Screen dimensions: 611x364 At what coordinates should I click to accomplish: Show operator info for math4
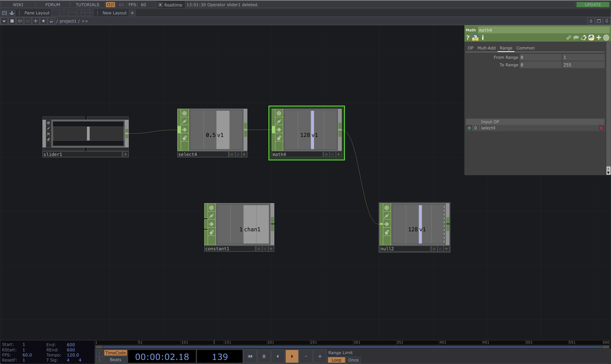483,37
